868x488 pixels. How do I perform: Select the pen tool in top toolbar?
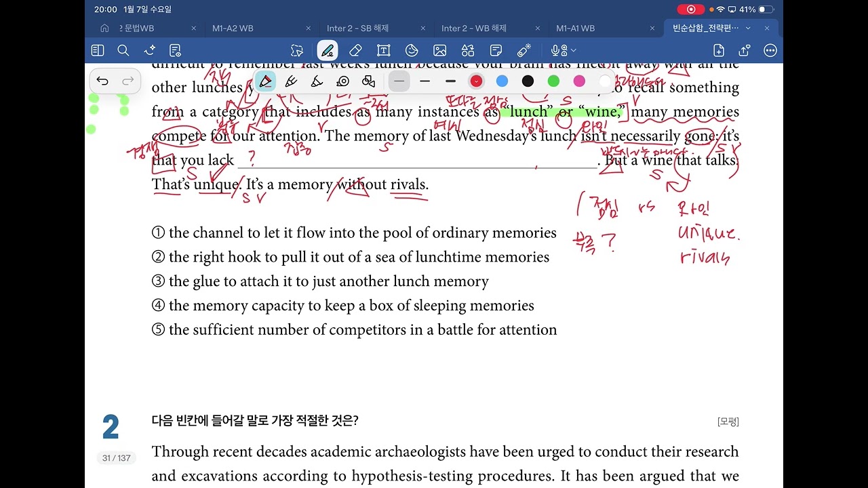pyautogui.click(x=328, y=50)
